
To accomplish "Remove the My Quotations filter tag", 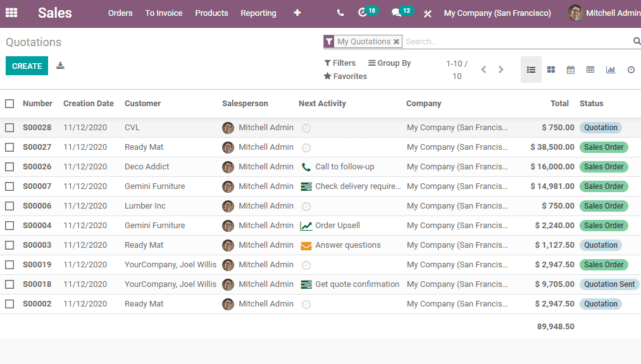I will 396,41.
